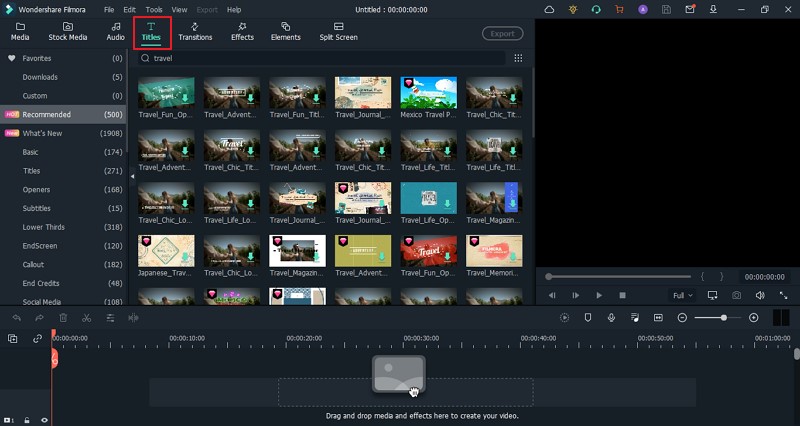Open the Media tab
This screenshot has height=426, width=800.
20,32
